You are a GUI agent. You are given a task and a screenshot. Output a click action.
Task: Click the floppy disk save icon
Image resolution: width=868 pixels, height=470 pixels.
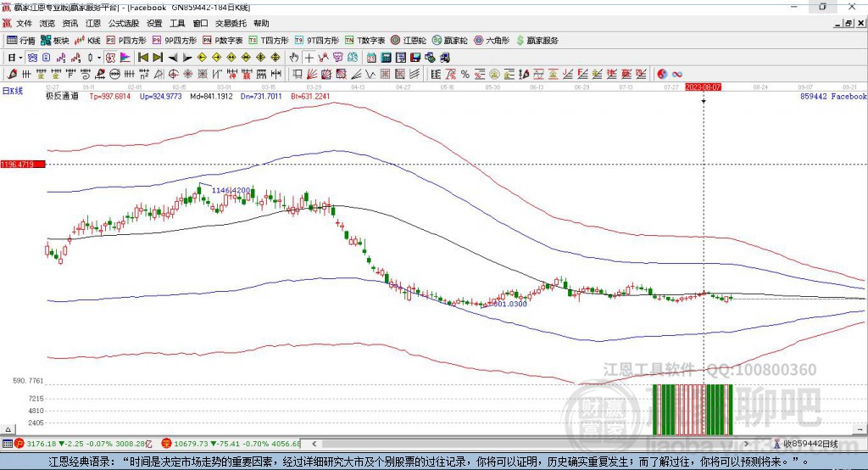(415, 58)
